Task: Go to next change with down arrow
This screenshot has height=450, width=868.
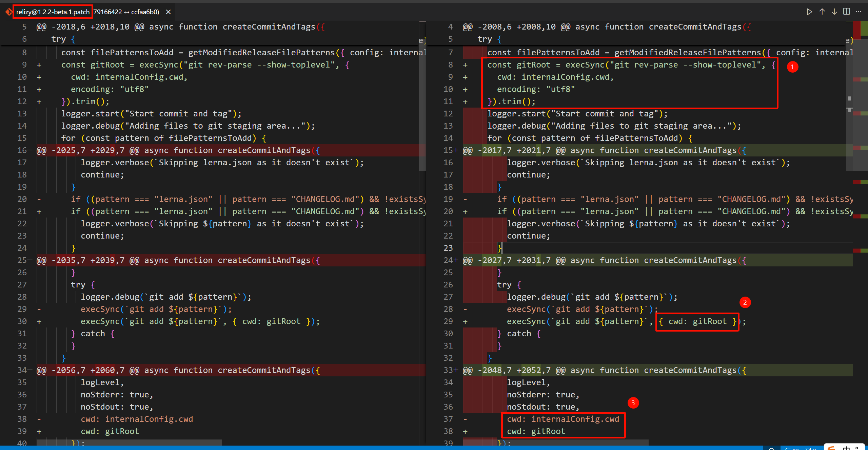Action: (834, 12)
